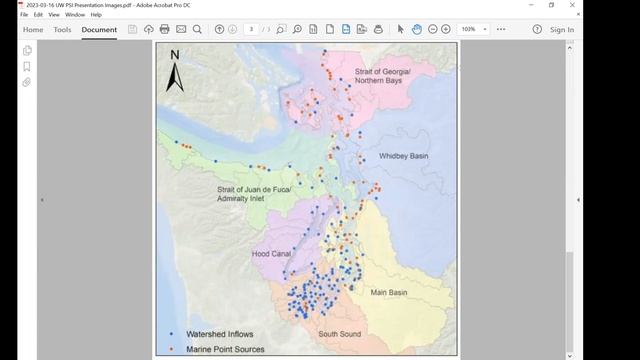Image resolution: width=640 pixels, height=360 pixels.
Task: Open more tools ellipsis menu
Action: pos(501,29)
